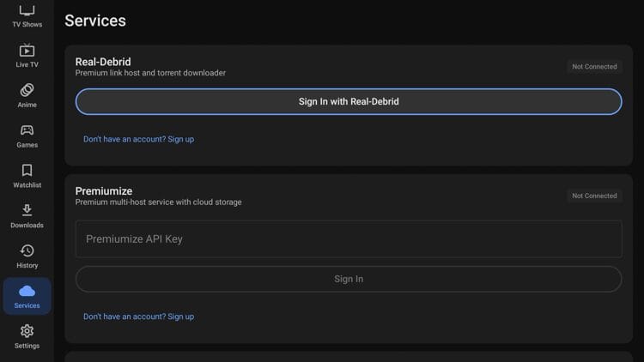The image size is (644, 362).
Task: Select the Services cloud icon
Action: (27, 291)
